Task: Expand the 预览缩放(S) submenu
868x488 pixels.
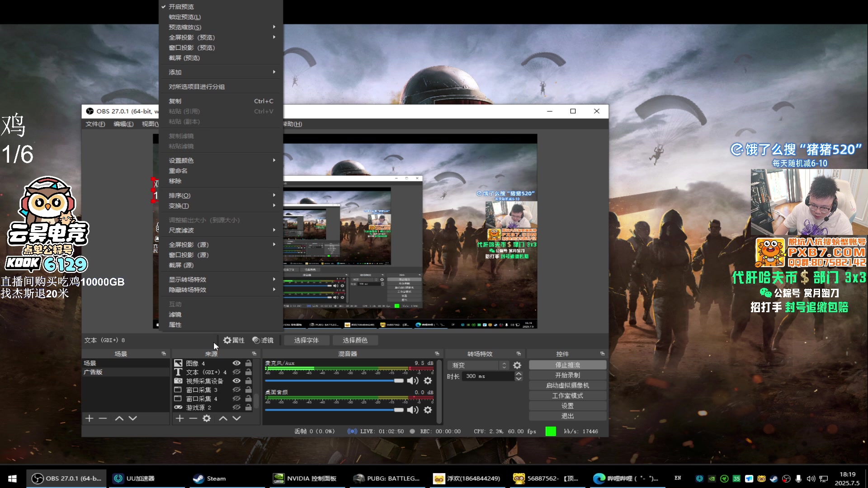Action: 221,27
